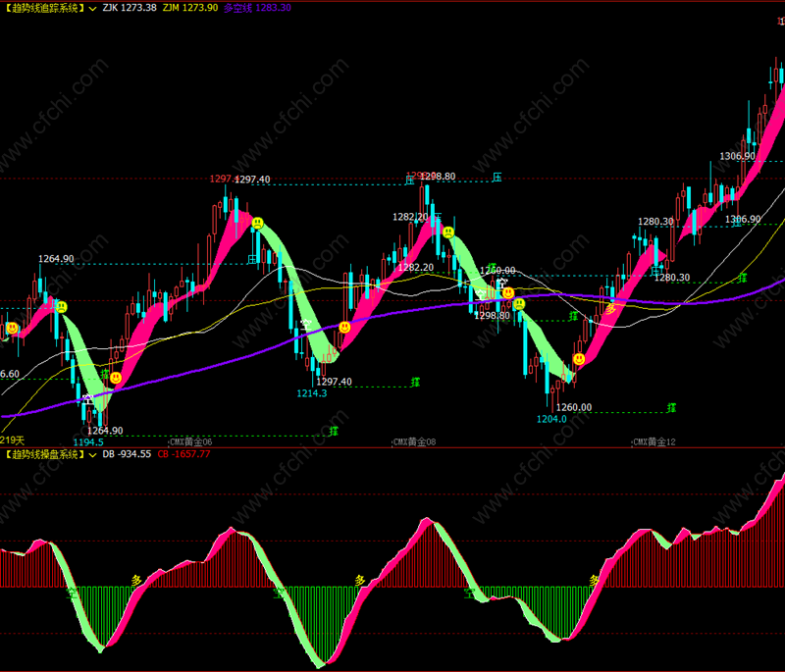Click the 【趋势线追踪系统】 indicator title
This screenshot has height=672, width=785.
43,8
